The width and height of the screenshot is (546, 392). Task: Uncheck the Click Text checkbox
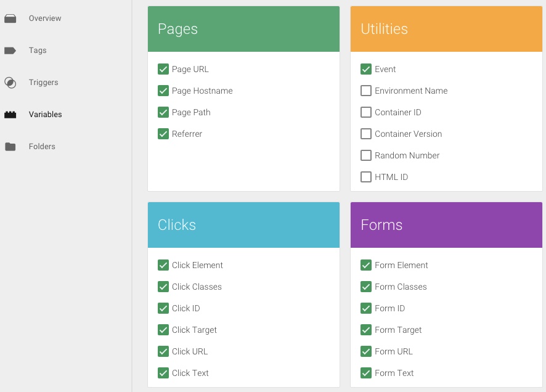(163, 373)
